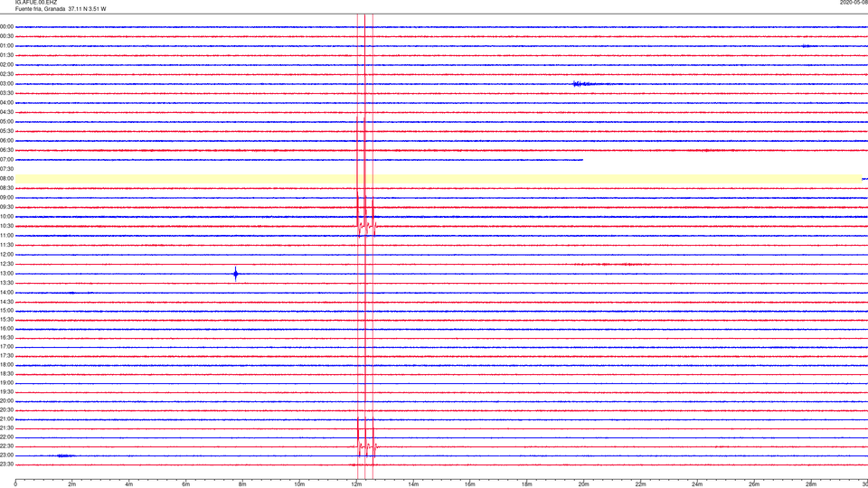
Task: Select the 07:00 trace time label
Action: tap(6, 160)
